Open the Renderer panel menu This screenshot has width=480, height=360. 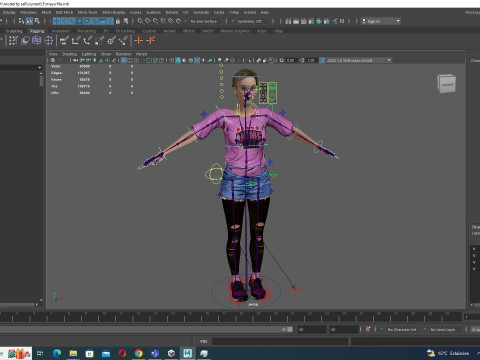click(123, 54)
